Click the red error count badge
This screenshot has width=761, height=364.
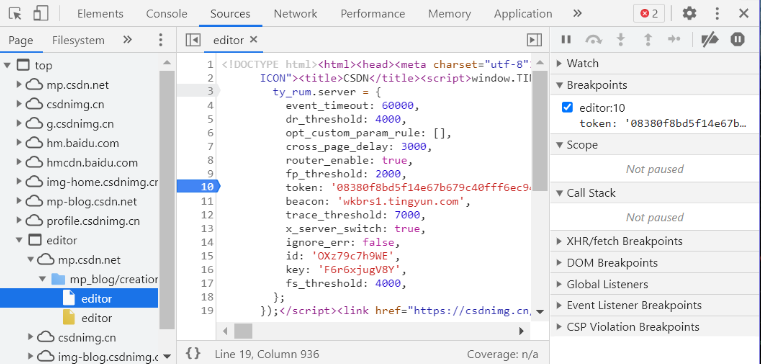pos(649,14)
